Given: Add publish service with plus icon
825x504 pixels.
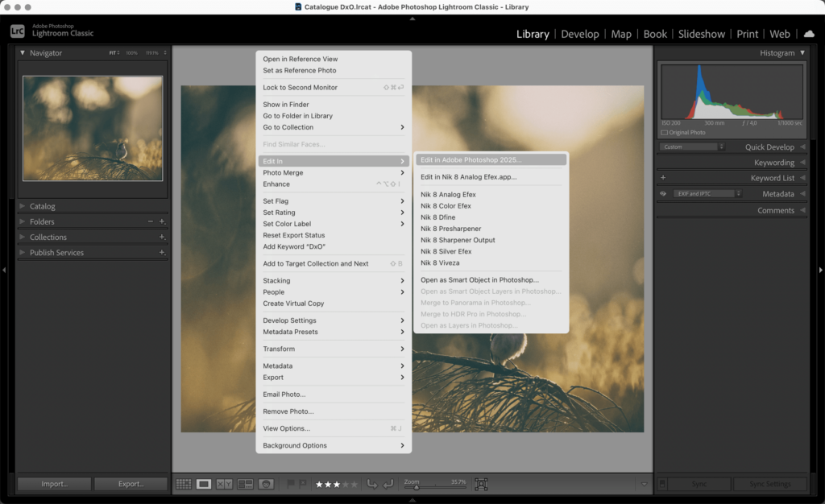Looking at the screenshot, I should 162,252.
